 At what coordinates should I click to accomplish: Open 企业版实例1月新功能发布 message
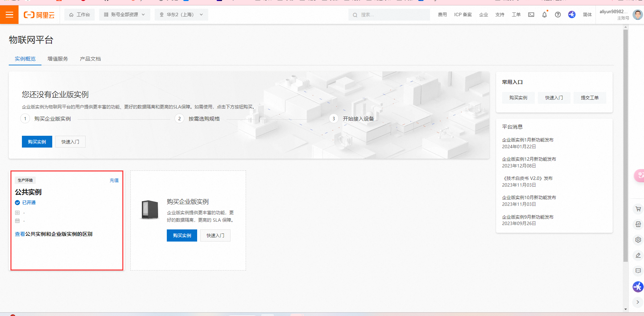pos(528,140)
